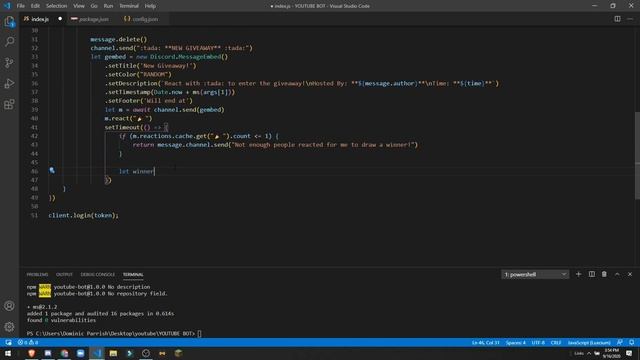Switch to the Debug Console tab
This screenshot has height=360, width=640.
pyautogui.click(x=98, y=274)
